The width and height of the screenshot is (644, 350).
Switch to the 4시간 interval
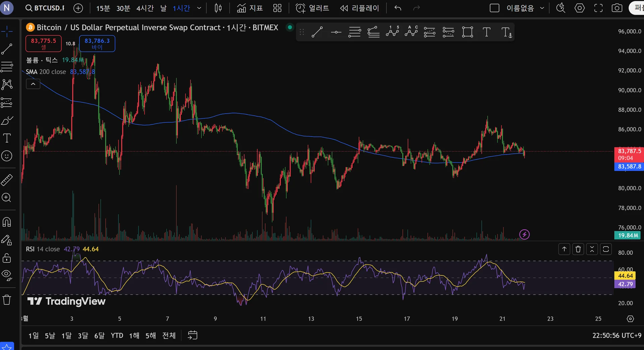coord(145,8)
